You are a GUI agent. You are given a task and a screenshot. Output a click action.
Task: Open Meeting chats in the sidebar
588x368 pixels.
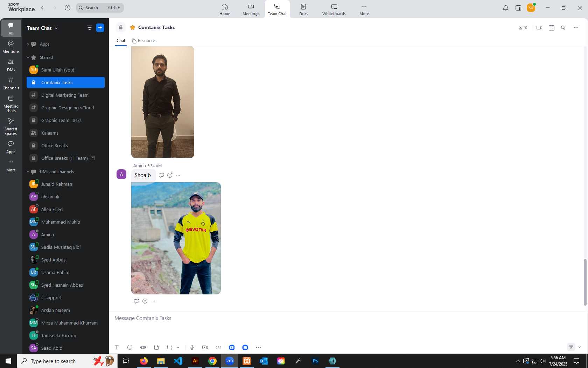[x=11, y=104]
